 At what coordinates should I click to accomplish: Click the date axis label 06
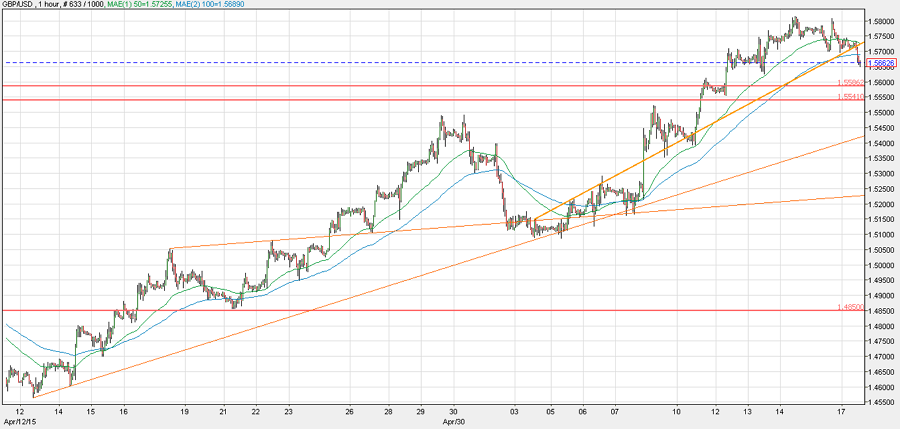coord(583,412)
